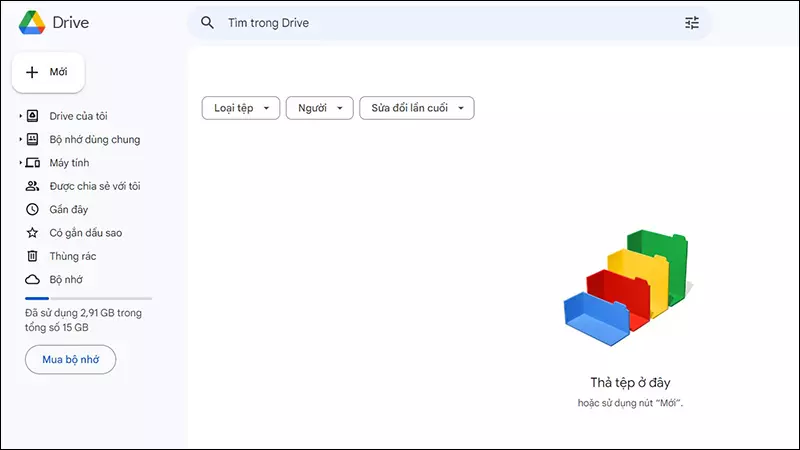Open advanced search filter options icon
The image size is (800, 450).
692,22
